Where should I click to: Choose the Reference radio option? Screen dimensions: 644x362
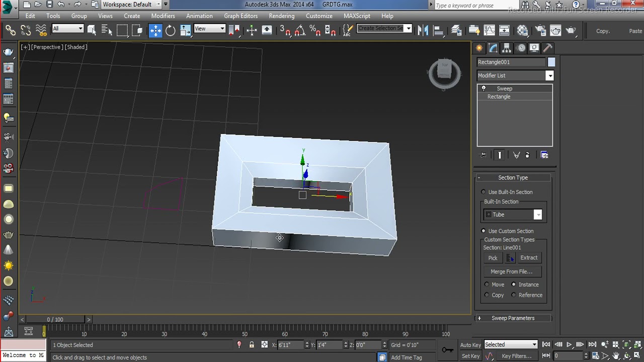(x=514, y=295)
